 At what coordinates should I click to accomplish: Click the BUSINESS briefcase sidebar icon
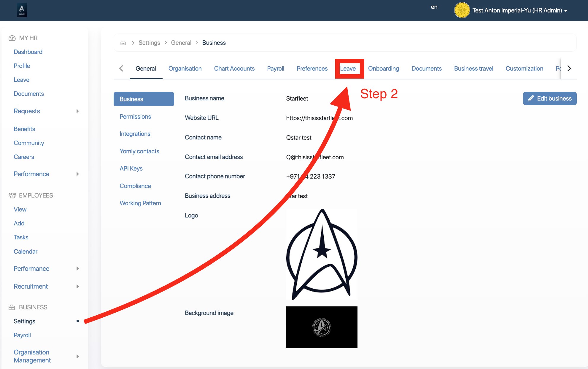click(12, 307)
